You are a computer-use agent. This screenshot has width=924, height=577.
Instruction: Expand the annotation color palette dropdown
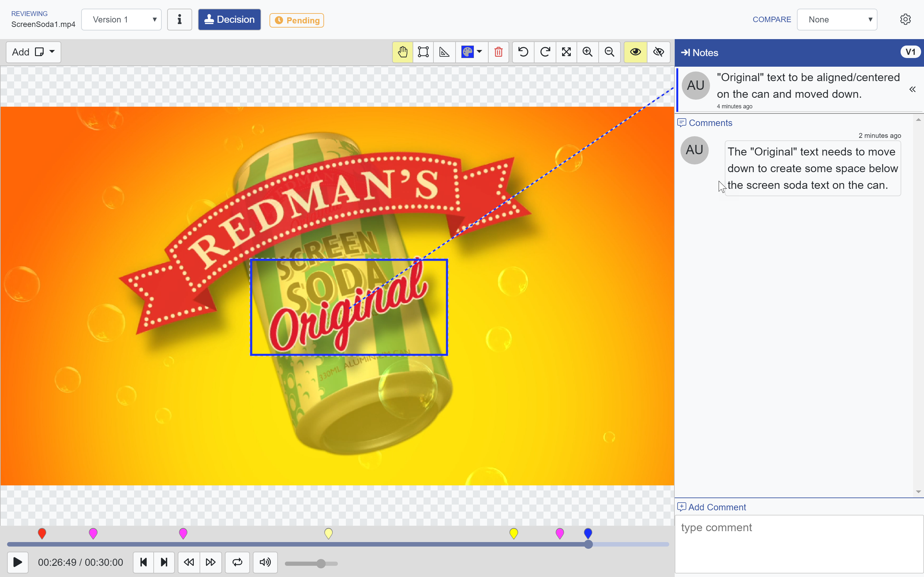(x=479, y=52)
